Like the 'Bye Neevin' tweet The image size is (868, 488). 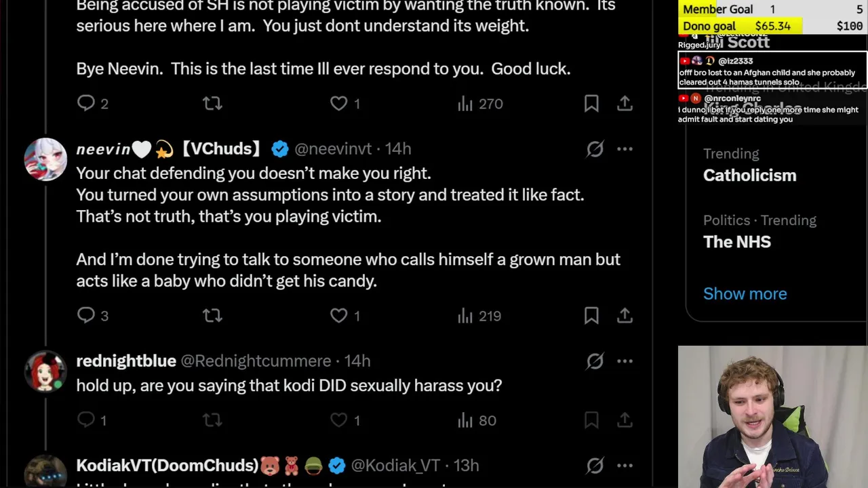click(338, 103)
